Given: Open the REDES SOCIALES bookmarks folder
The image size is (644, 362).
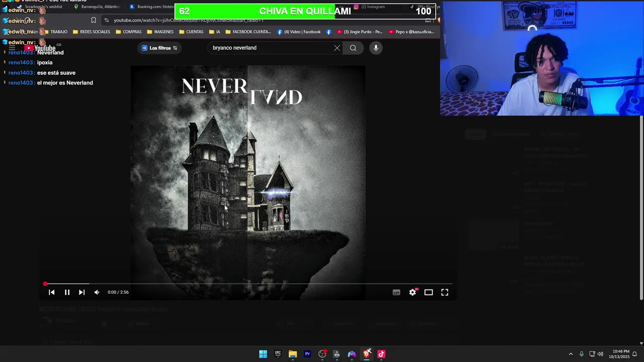Looking at the screenshot, I should click(91, 32).
